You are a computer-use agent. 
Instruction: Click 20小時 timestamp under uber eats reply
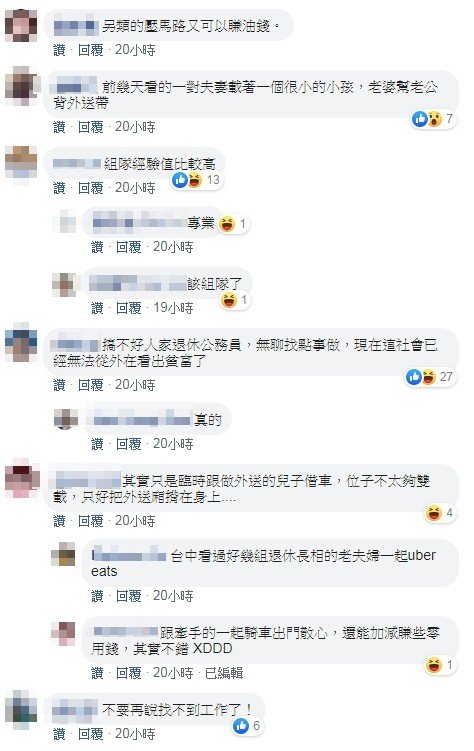[173, 596]
